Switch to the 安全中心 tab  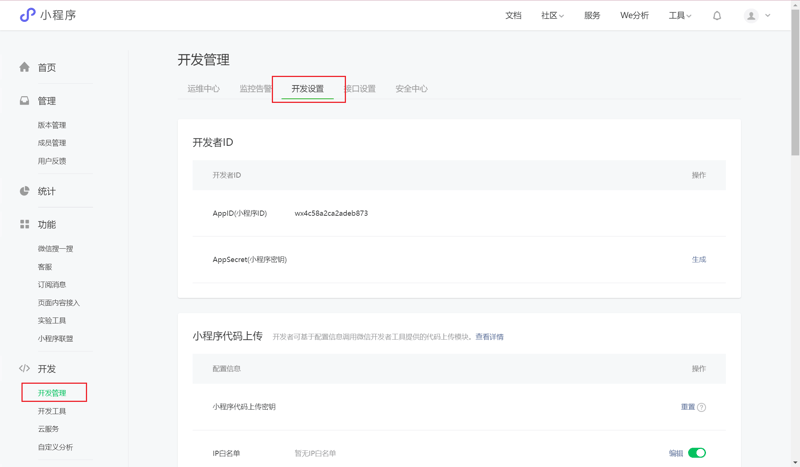[411, 89]
